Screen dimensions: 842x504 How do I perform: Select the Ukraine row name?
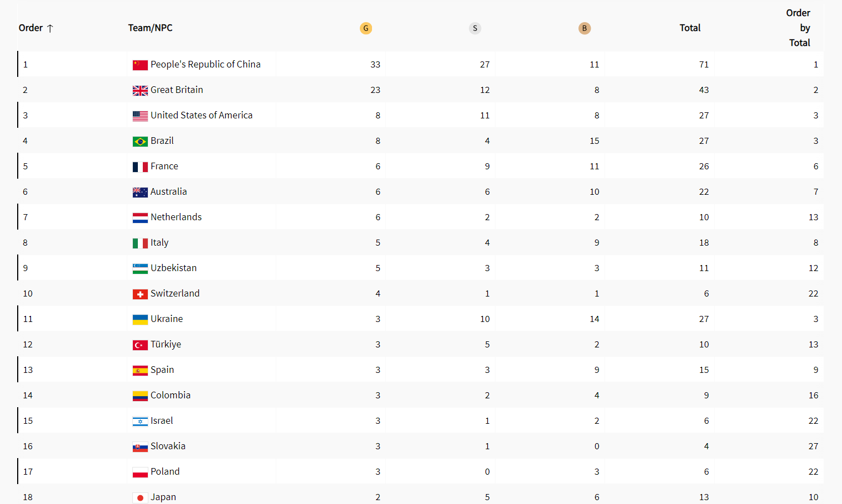pos(167,319)
